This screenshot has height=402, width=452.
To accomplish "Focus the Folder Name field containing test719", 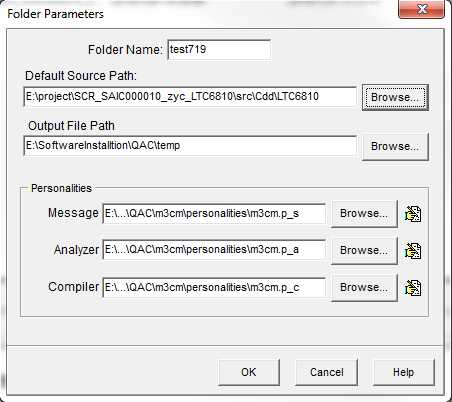I will (219, 50).
